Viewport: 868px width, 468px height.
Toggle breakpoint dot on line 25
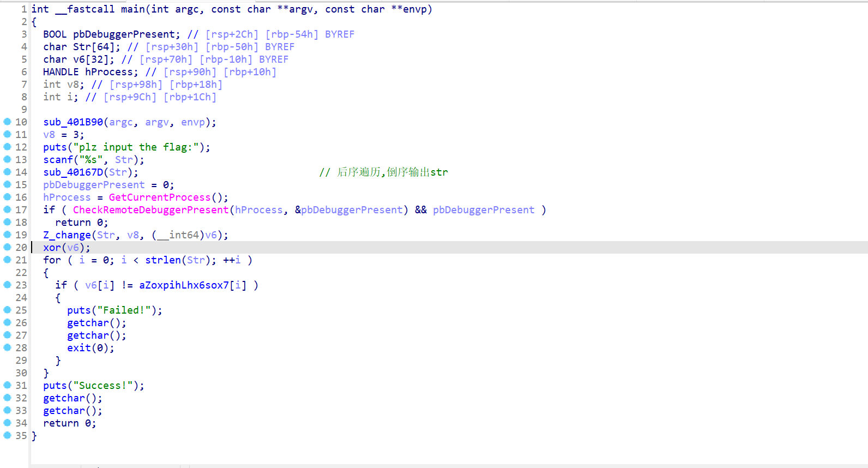(7, 310)
